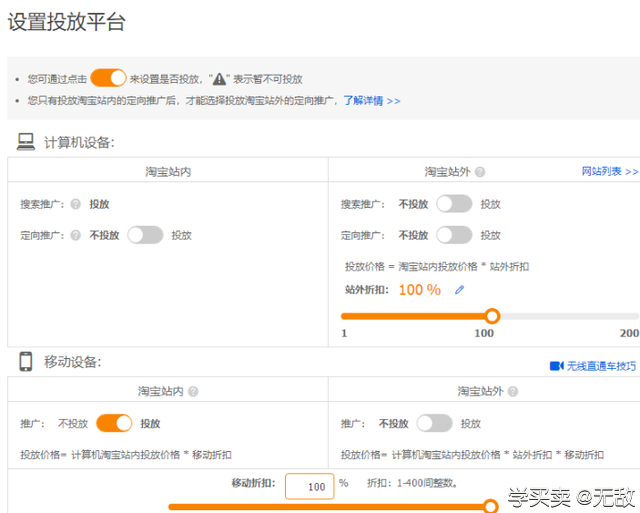Screen dimensions: 640x513
Task: Click the help icon next to computer 定向推广
Action: 76,235
